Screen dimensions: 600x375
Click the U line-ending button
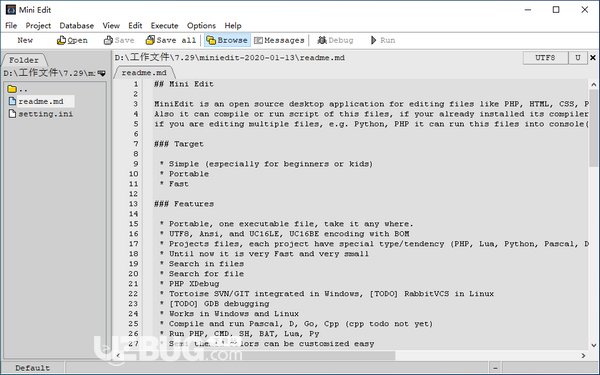pyautogui.click(x=578, y=58)
